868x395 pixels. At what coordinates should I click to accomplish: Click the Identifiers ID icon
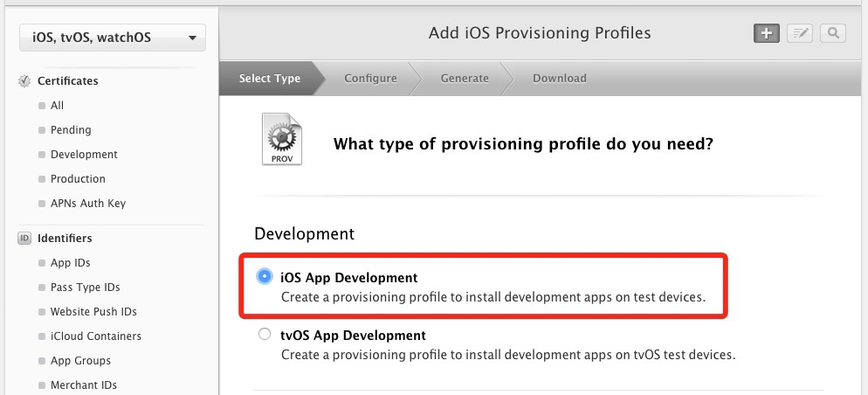(24, 239)
